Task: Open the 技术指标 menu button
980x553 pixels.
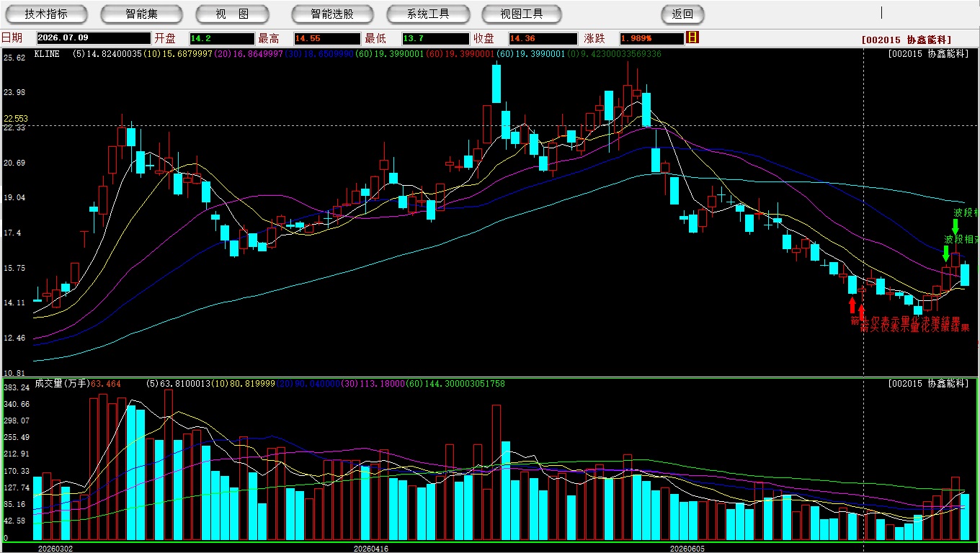Action: [x=46, y=14]
